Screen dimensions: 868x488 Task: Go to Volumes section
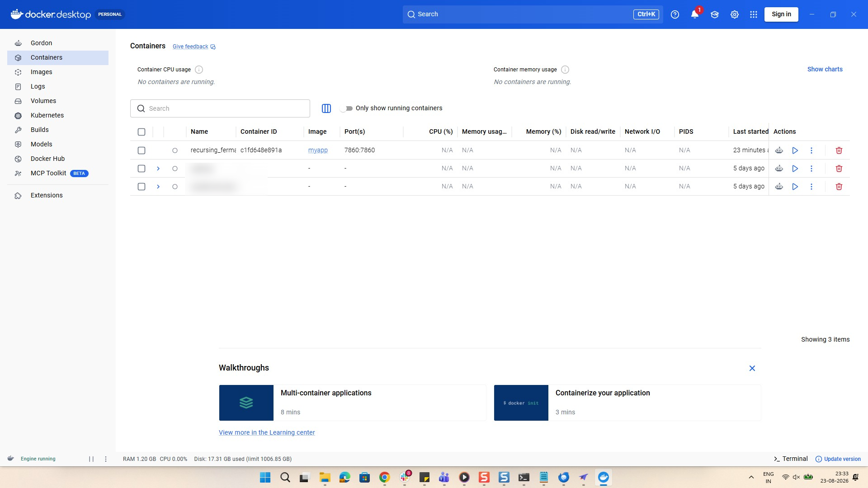point(57,101)
